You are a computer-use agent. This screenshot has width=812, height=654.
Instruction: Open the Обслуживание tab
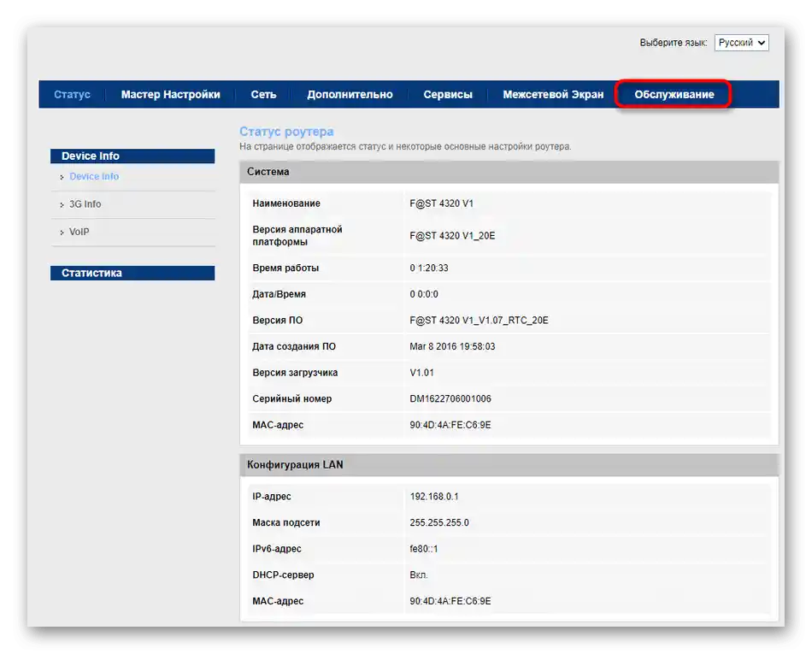point(674,94)
